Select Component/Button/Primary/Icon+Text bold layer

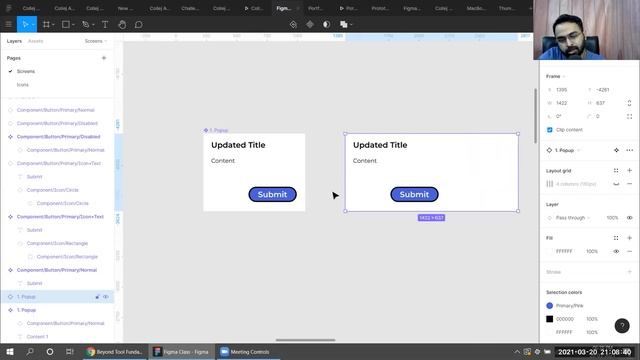tap(60, 217)
